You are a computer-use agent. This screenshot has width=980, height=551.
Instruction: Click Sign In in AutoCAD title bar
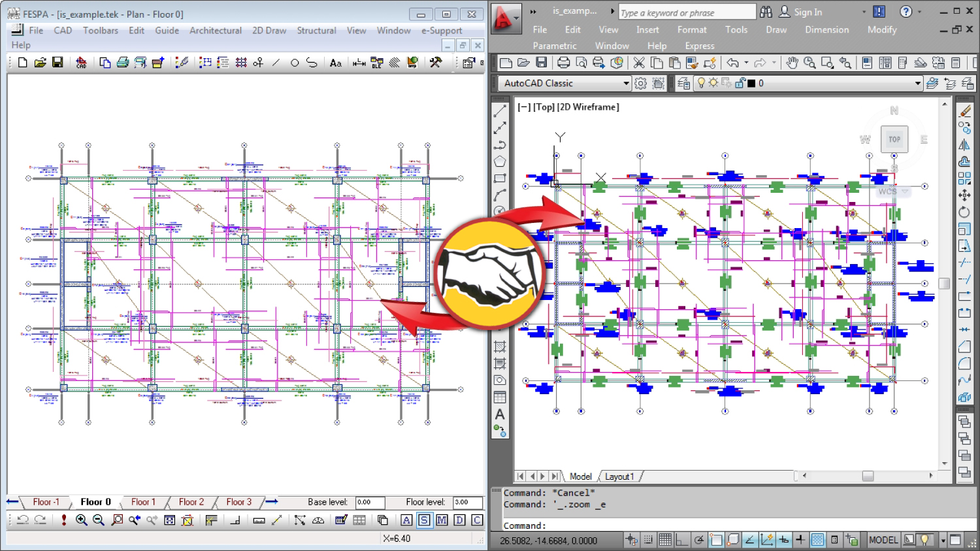click(x=808, y=12)
